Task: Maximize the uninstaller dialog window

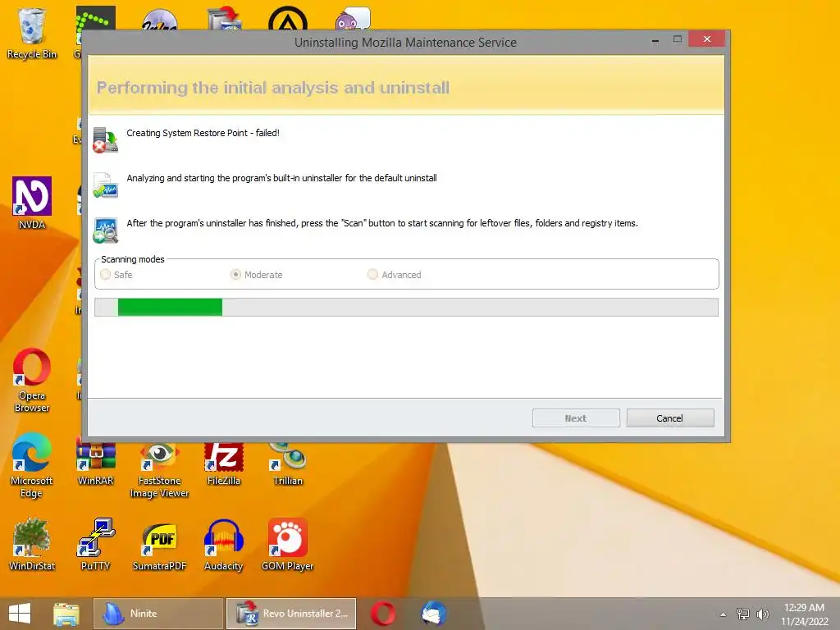Action: (x=677, y=39)
